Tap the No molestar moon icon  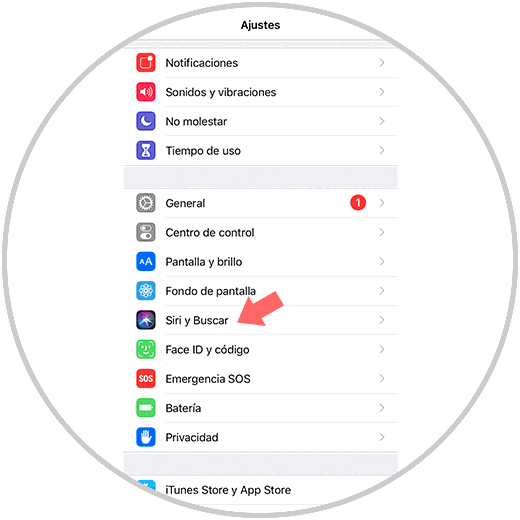point(146,121)
